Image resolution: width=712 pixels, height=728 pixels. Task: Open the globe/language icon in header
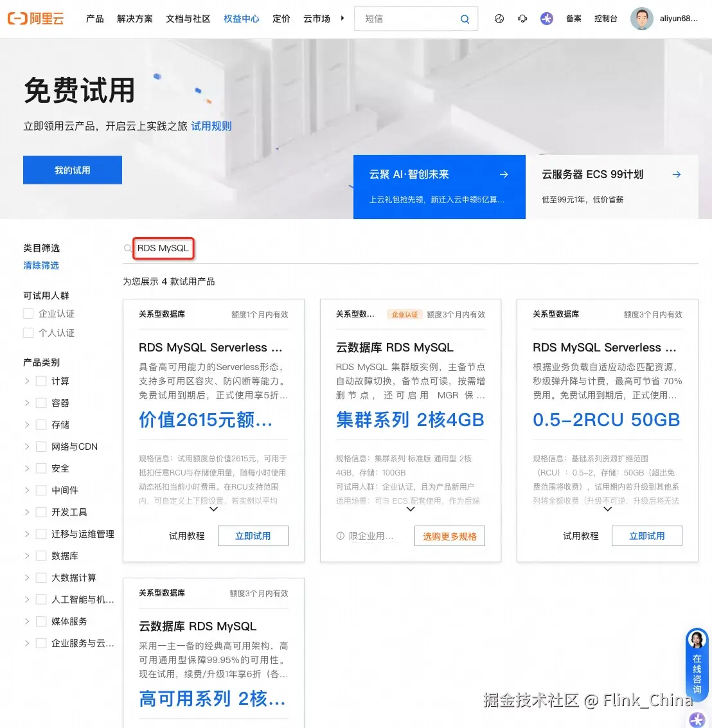pyautogui.click(x=499, y=19)
